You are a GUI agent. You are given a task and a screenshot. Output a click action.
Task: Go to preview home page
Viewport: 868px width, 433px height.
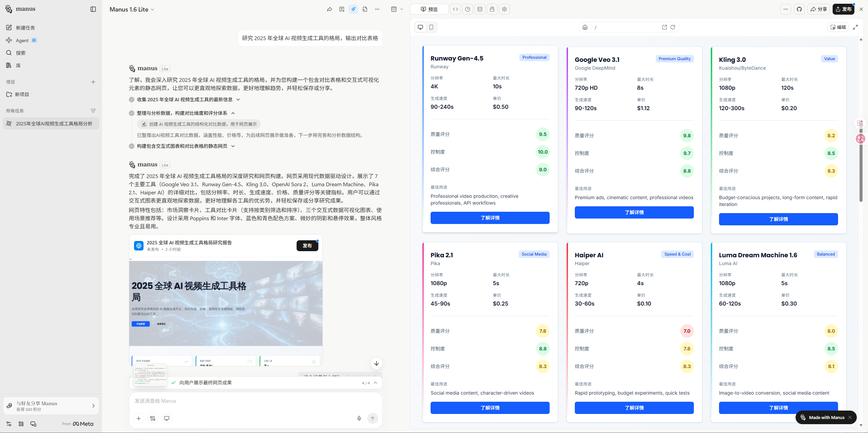[585, 27]
